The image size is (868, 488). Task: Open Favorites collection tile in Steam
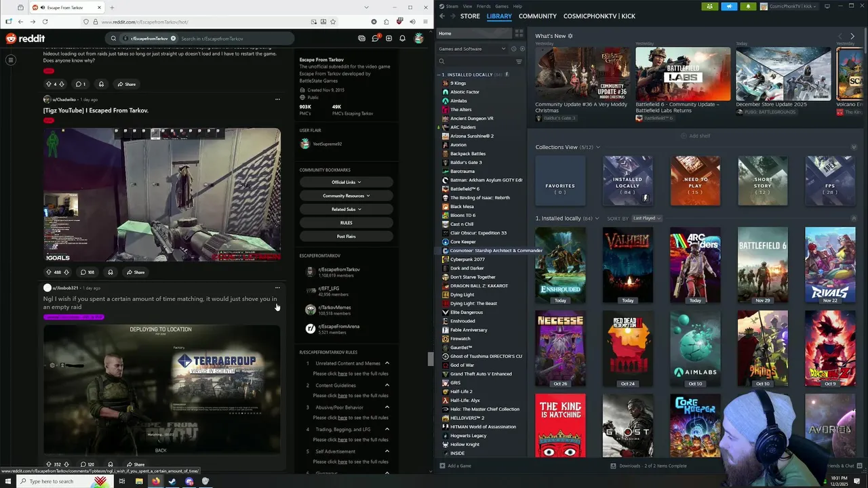tap(560, 181)
